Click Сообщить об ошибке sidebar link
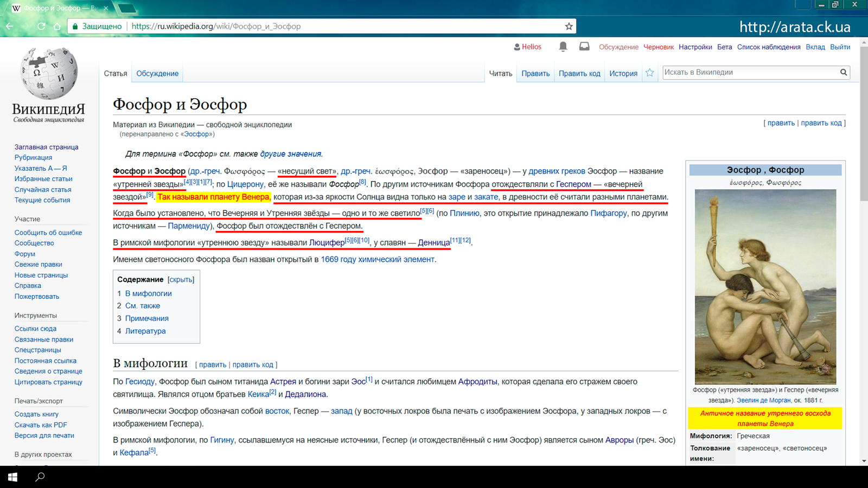Screen dimensions: 868x488 pyautogui.click(x=48, y=232)
